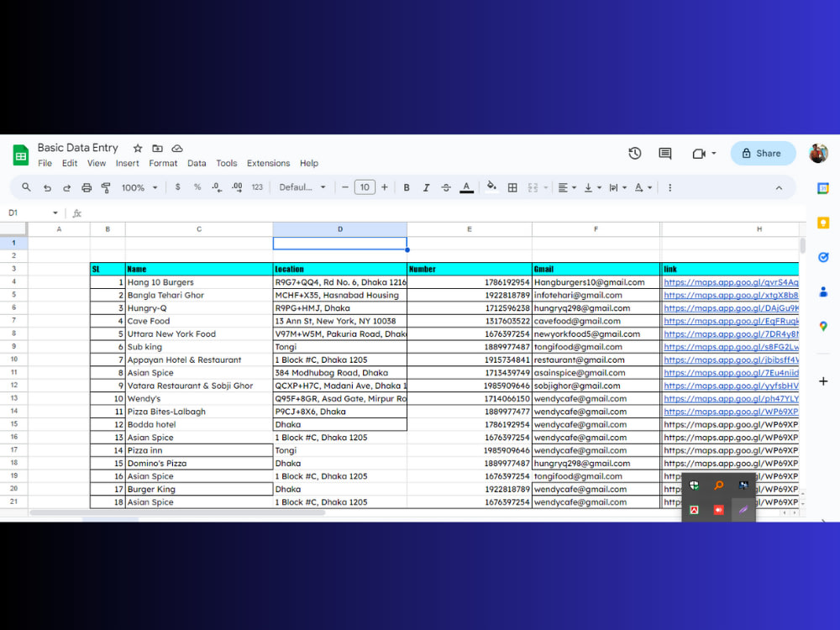Viewport: 840px width, 630px height.
Task: Click the orange magnifier tray icon
Action: [x=719, y=486]
